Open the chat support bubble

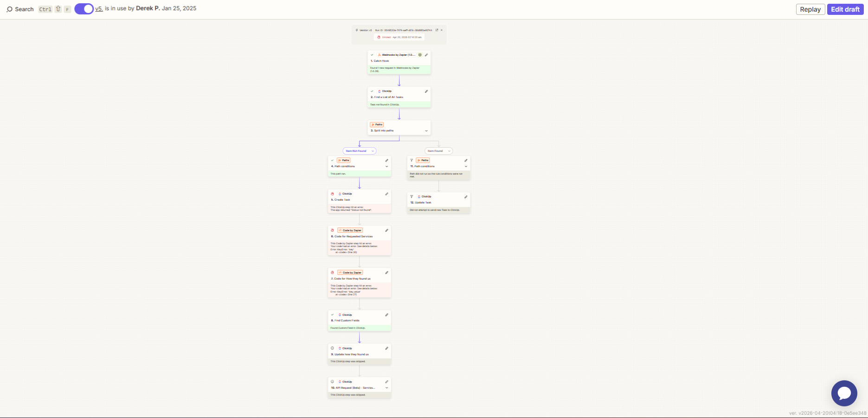click(x=844, y=393)
